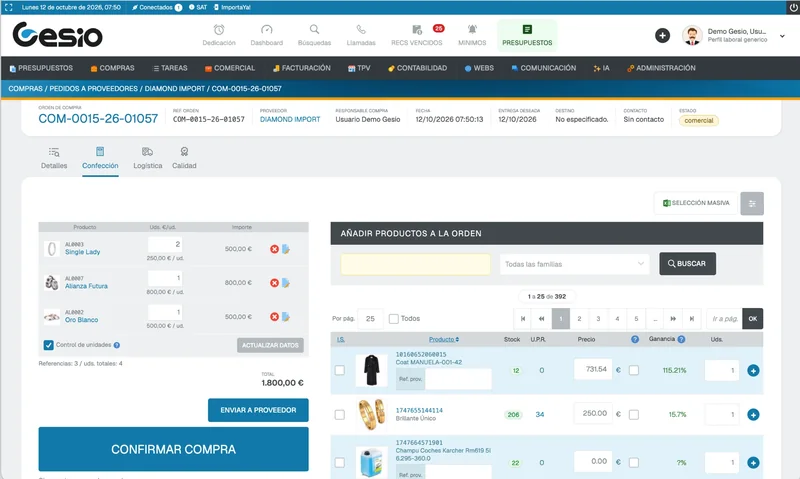Tick price checkbox in Champu Coches row
The image size is (800, 479).
click(634, 463)
